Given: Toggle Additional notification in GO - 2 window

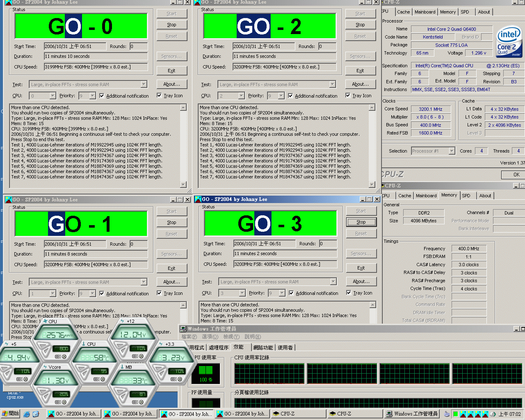Looking at the screenshot, I should coord(290,96).
